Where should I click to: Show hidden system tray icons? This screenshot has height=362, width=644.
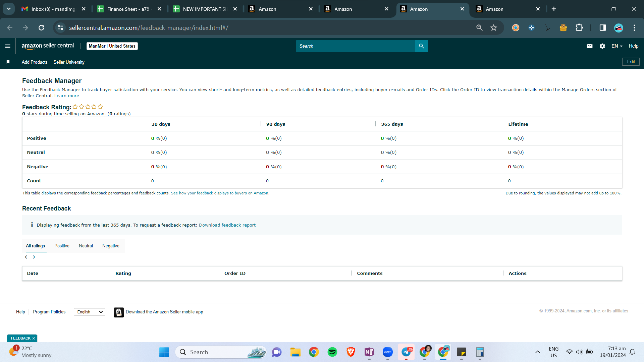click(x=538, y=352)
